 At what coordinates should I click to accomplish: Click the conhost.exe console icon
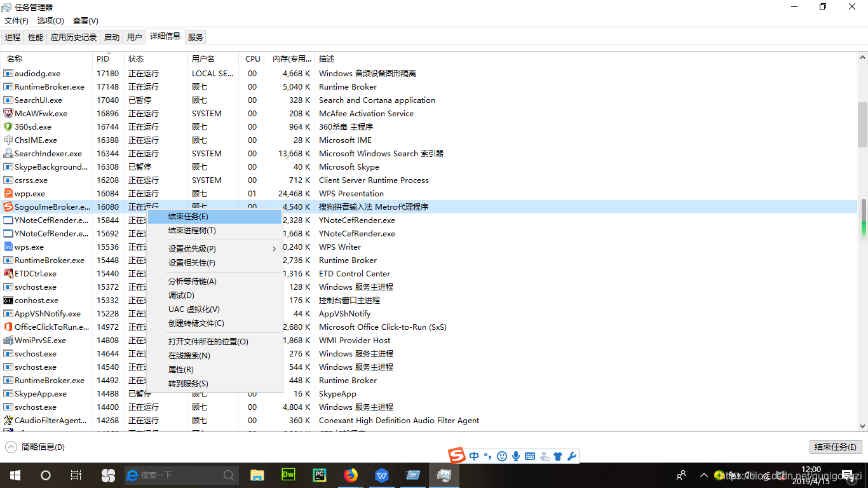8,301
